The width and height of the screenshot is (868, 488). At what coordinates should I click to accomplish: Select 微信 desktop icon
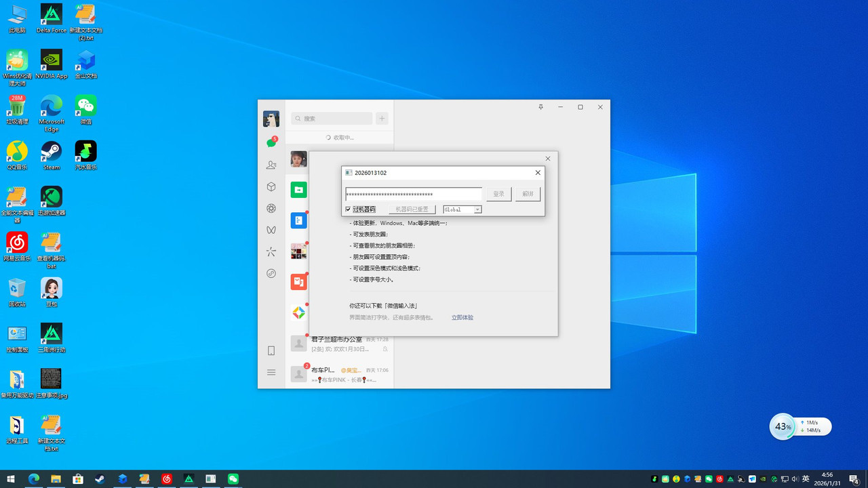[86, 110]
